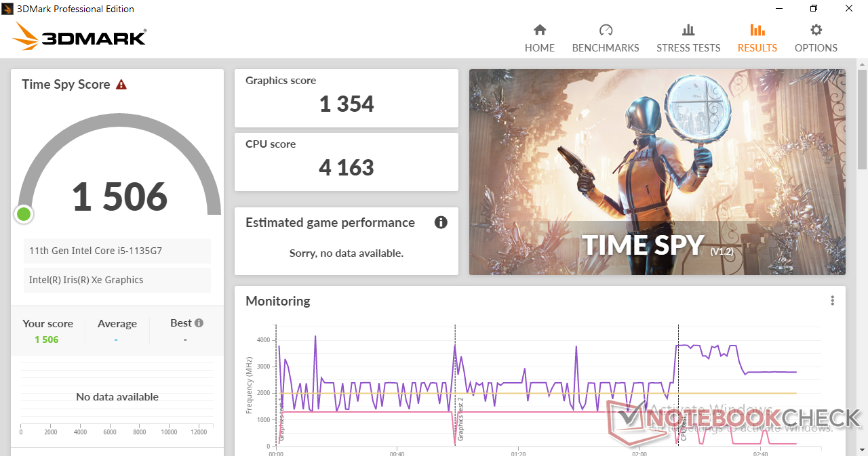This screenshot has height=456, width=868.
Task: Click the green marker on score gauge
Action: pos(24,214)
